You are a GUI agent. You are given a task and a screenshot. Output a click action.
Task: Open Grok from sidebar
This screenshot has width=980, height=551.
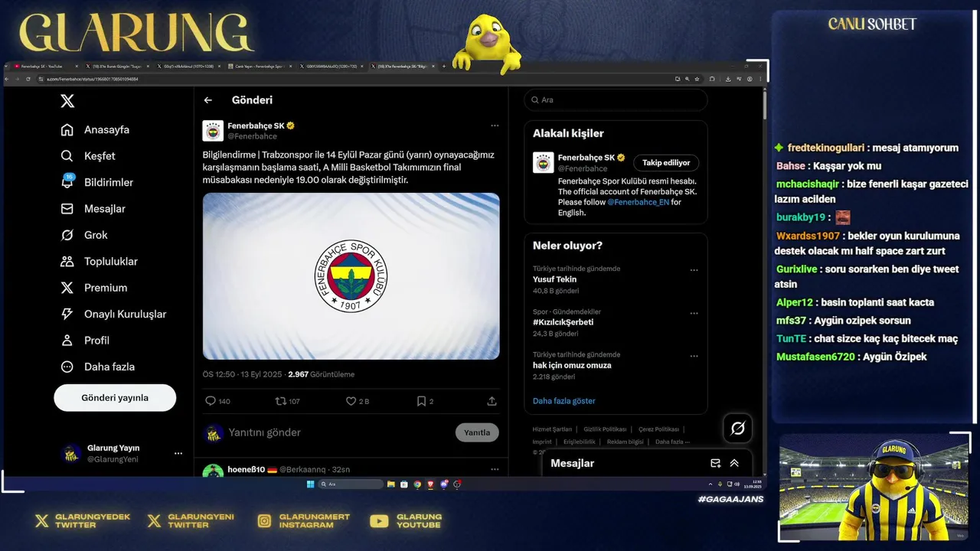coord(84,235)
